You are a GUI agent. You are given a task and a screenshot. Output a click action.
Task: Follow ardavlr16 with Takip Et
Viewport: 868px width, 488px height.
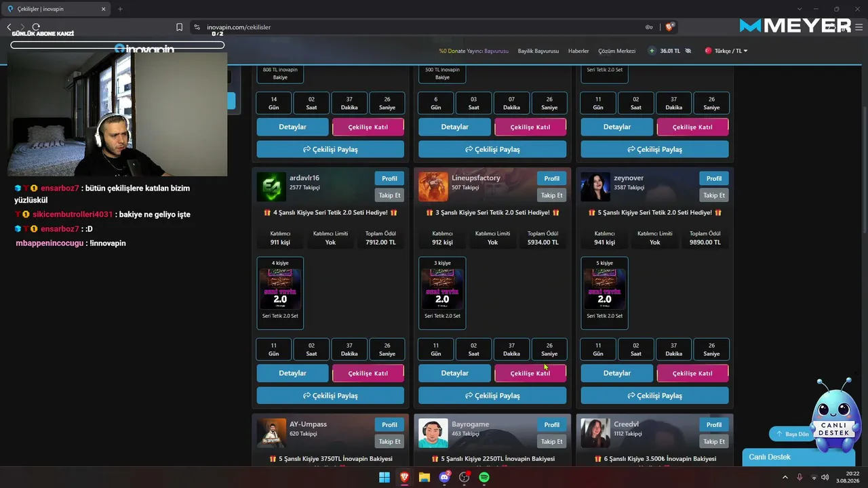(x=389, y=195)
